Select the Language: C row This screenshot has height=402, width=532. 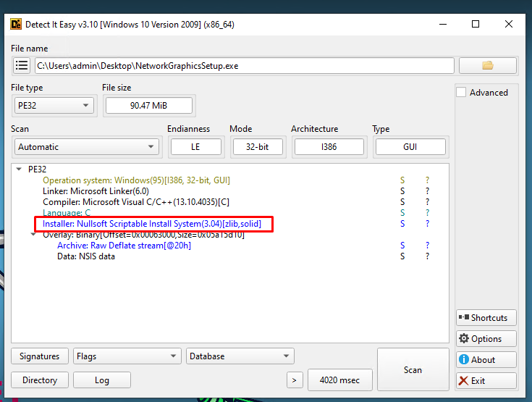coord(67,213)
